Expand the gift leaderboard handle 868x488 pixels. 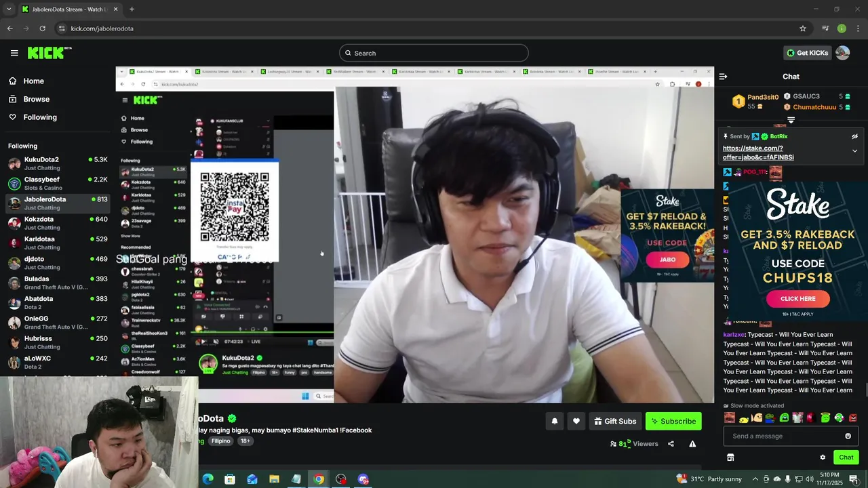coord(791,120)
